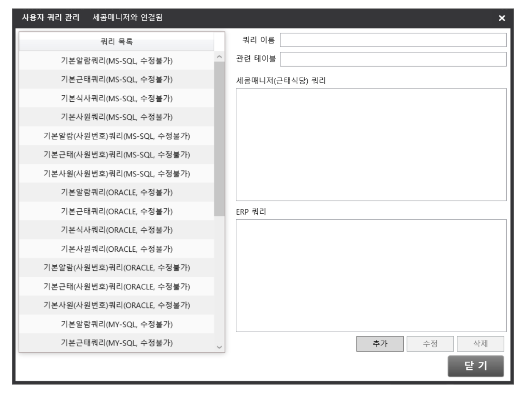Click the 수정 button
This screenshot has width=532, height=412.
coord(430,344)
